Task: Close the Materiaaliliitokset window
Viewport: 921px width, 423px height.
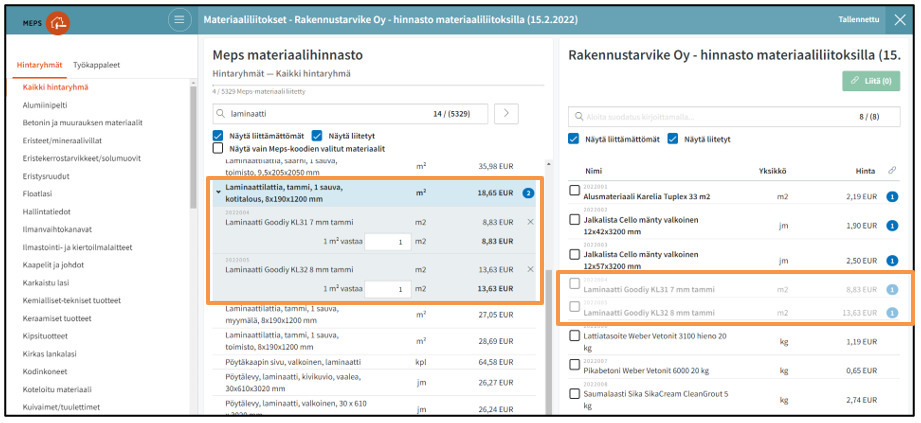Action: tap(900, 20)
